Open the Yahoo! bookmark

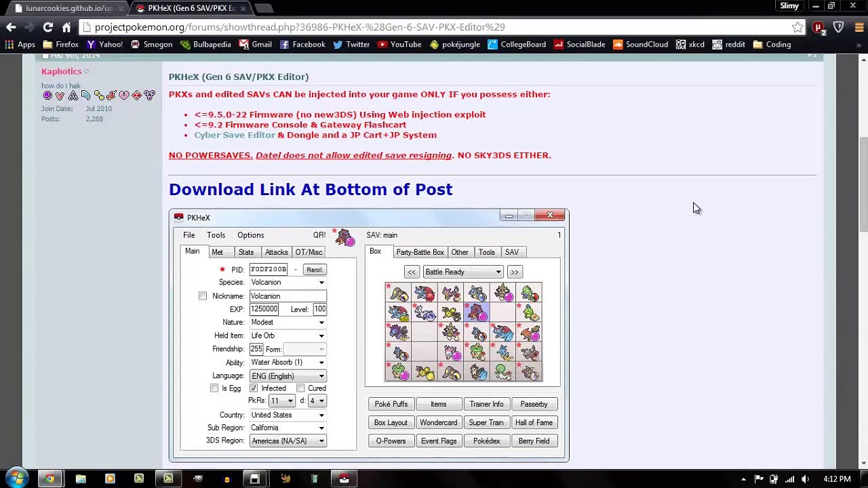click(104, 44)
